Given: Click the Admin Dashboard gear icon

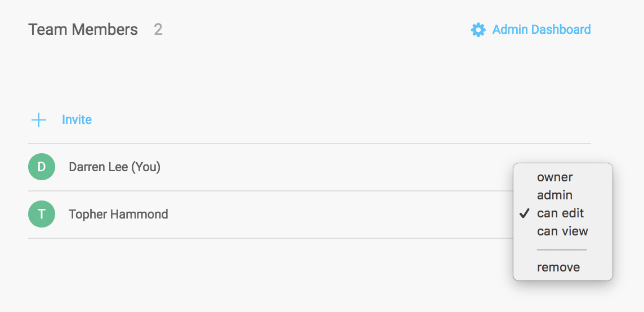Looking at the screenshot, I should [478, 30].
